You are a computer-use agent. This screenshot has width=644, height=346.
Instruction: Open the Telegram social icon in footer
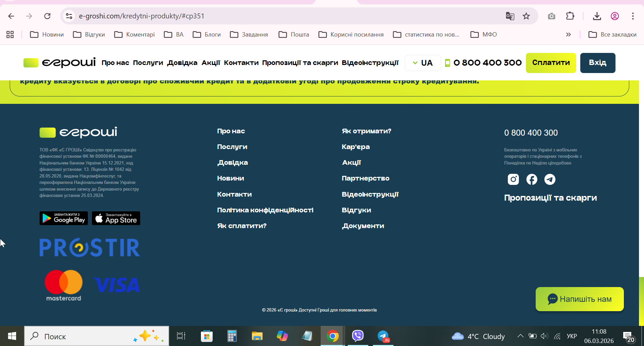[550, 180]
